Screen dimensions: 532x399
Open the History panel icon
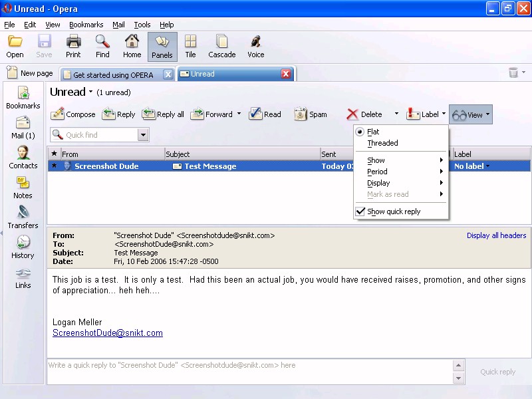point(23,242)
